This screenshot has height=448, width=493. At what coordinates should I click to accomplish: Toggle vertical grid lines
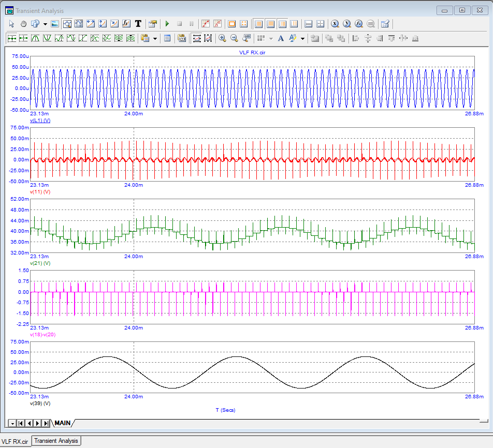259,24
